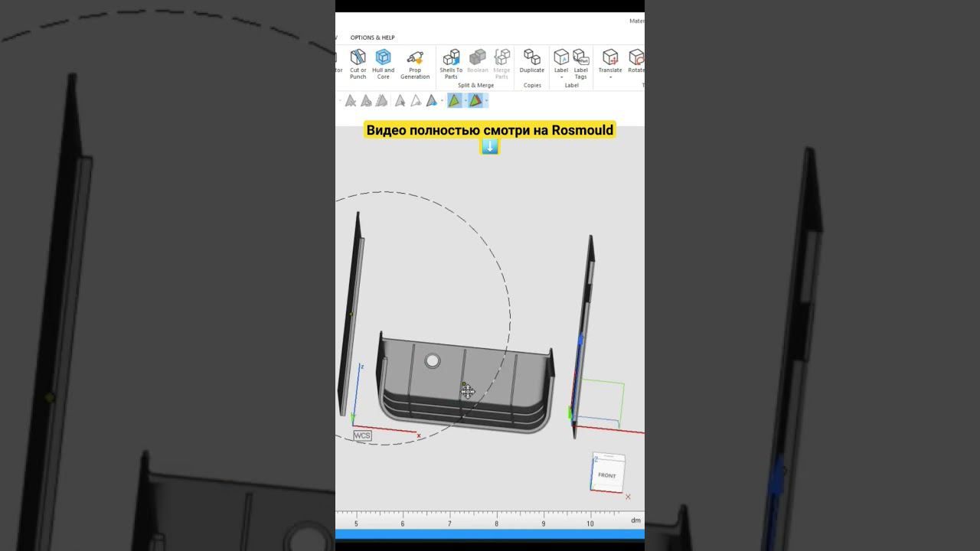Click the gray pyramid with small square icon
This screenshot has width=980, height=551.
point(366,100)
